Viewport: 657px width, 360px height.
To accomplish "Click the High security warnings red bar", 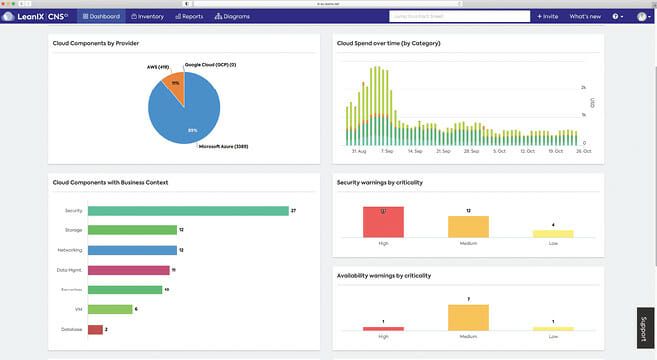I will [383, 222].
